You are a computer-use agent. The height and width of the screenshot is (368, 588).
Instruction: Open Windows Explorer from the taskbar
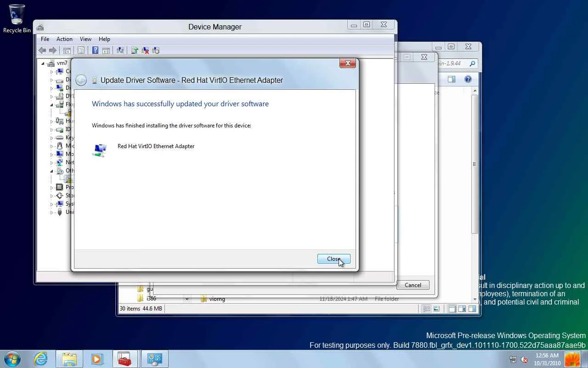tap(69, 359)
